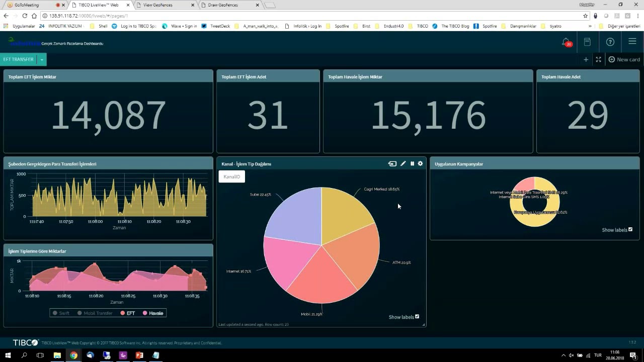The width and height of the screenshot is (644, 362).
Task: Toggle full screen dashboard view
Action: (x=598, y=59)
